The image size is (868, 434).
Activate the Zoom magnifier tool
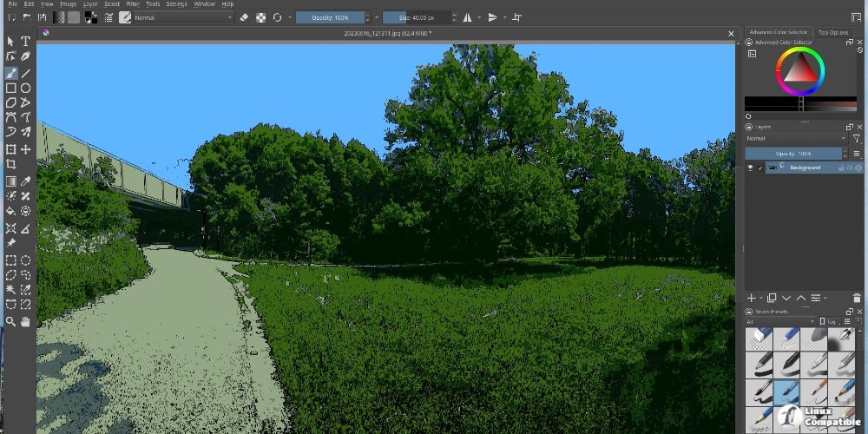(x=11, y=321)
